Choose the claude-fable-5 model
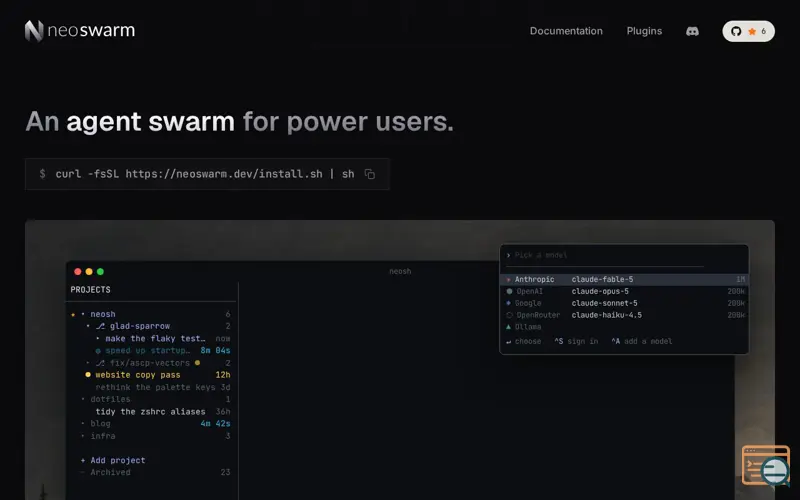Viewport: 800px width, 500px height. pos(602,280)
